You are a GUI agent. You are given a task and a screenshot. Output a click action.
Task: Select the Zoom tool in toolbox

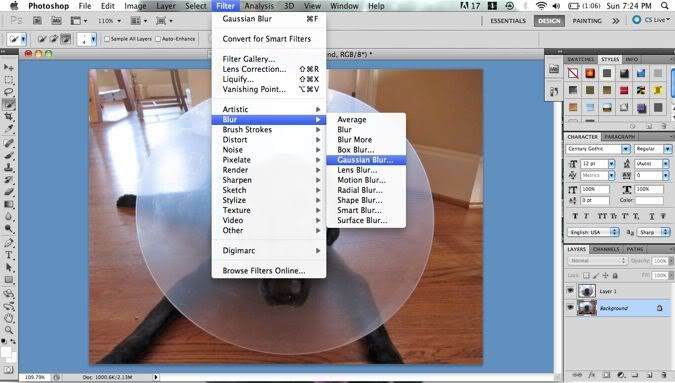tap(9, 330)
